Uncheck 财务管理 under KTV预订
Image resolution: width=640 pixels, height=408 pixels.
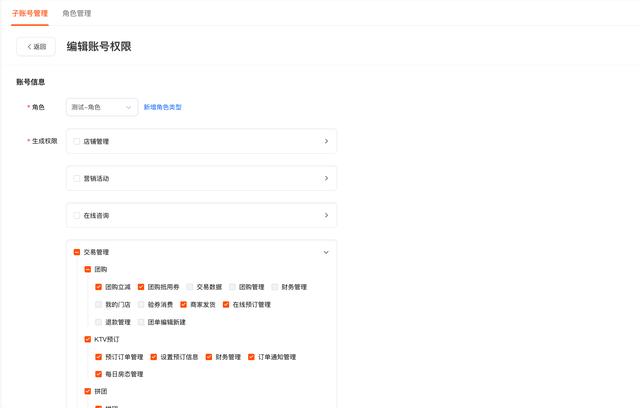209,357
